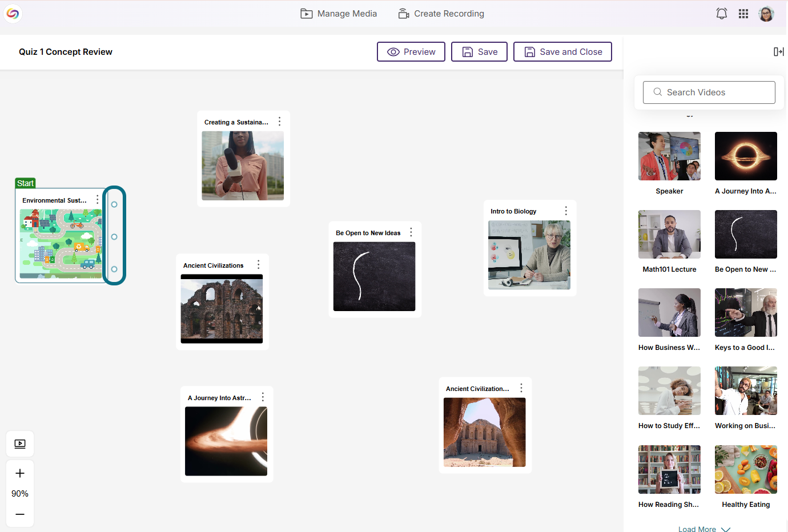Click the Ancient Civilizations ruins image
The height and width of the screenshot is (532, 788).
[x=222, y=309]
